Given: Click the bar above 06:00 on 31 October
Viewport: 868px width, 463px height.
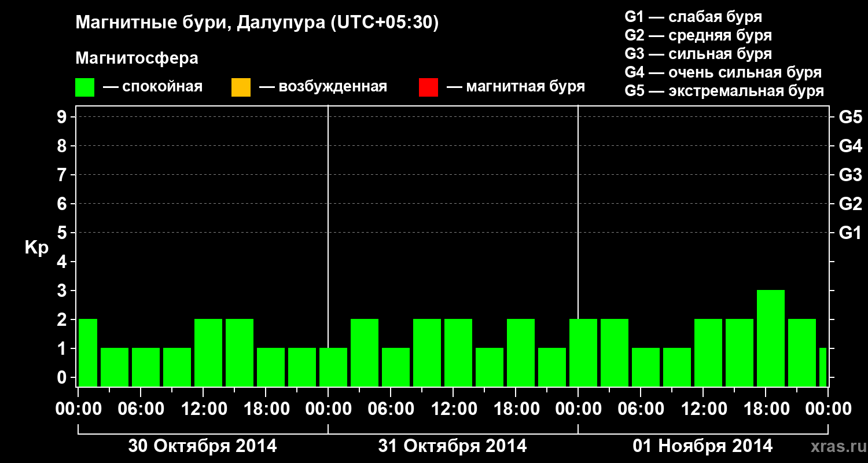Looking at the screenshot, I should (x=396, y=367).
